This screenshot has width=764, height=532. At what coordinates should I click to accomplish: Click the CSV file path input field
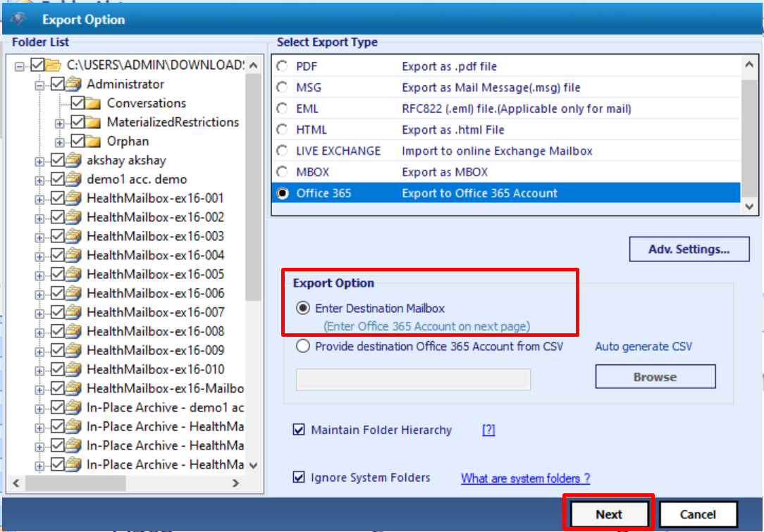[413, 379]
